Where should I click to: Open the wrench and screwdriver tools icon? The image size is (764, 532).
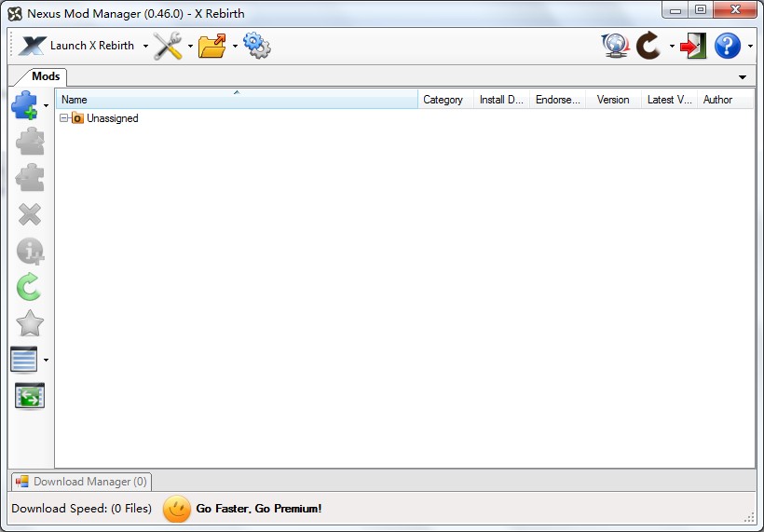(x=168, y=46)
